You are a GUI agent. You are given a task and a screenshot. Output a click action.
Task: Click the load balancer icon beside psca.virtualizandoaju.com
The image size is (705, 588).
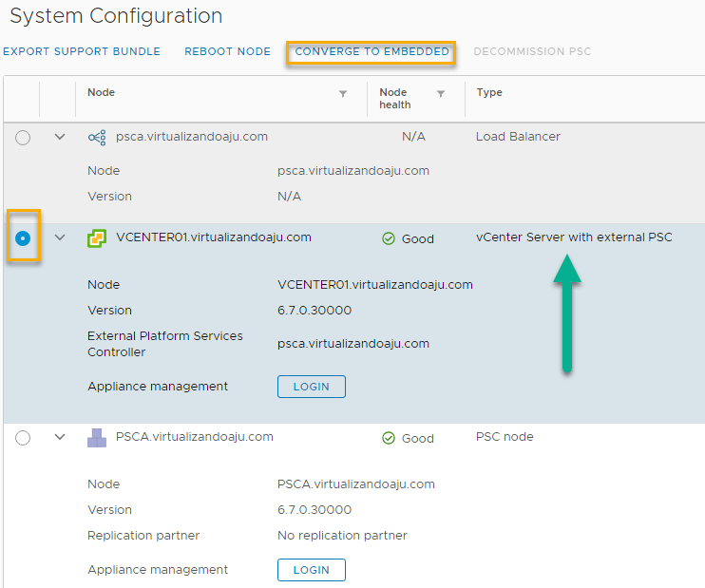coord(97,137)
